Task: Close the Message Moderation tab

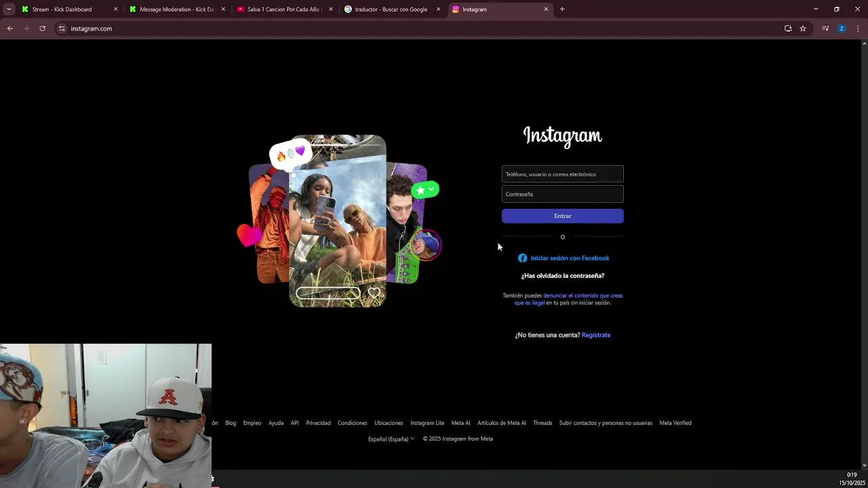Action: (223, 9)
